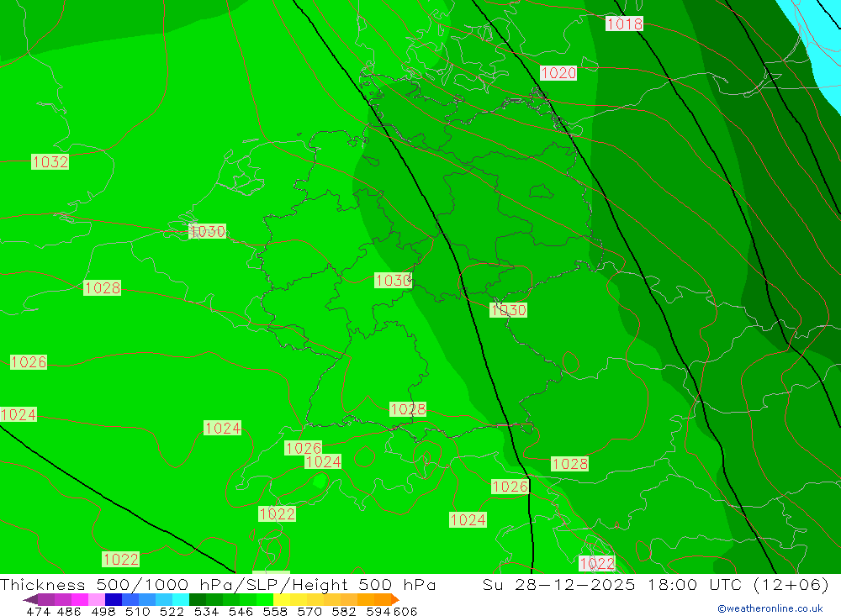Click the 498 legend value
Image resolution: width=841 pixels, height=616 pixels.
coord(103,611)
